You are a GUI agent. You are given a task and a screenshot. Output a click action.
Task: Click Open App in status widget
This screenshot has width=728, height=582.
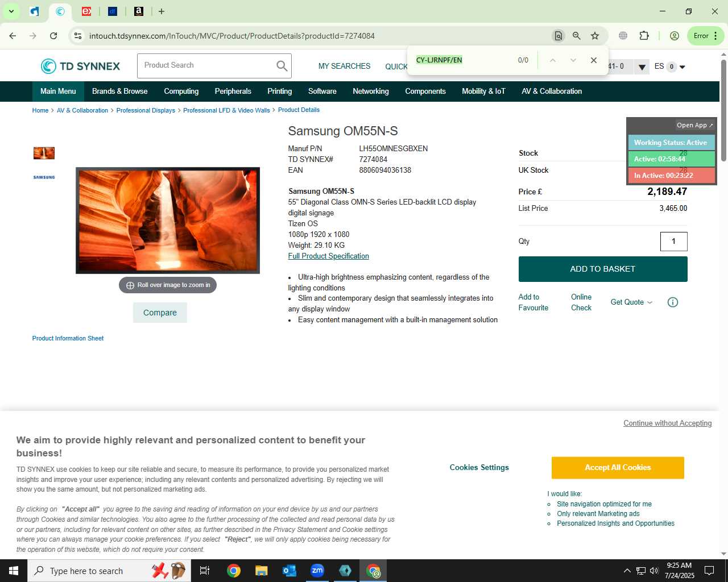(x=694, y=125)
